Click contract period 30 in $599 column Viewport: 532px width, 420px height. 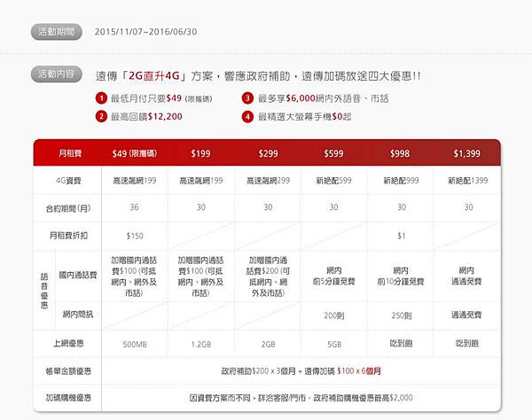(x=334, y=207)
